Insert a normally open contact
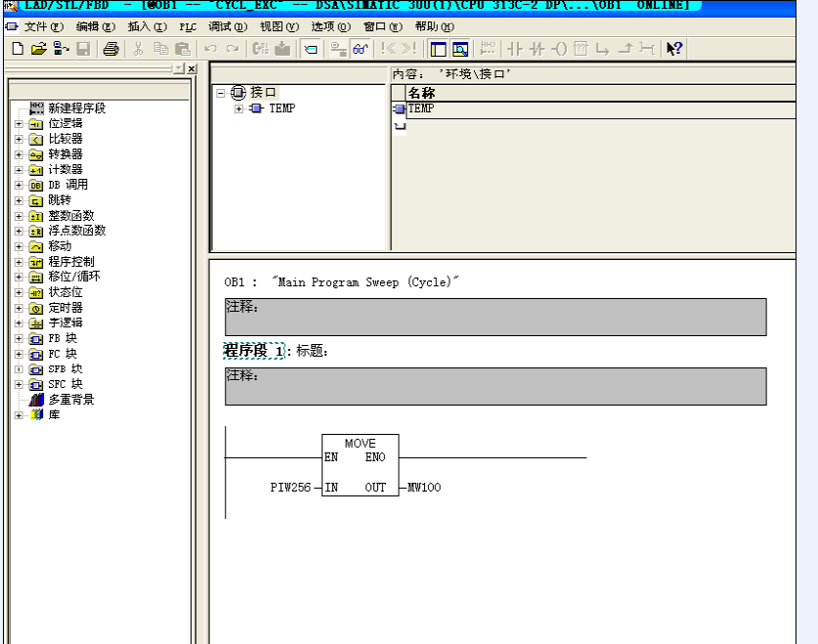This screenshot has height=644, width=818. pos(514,49)
